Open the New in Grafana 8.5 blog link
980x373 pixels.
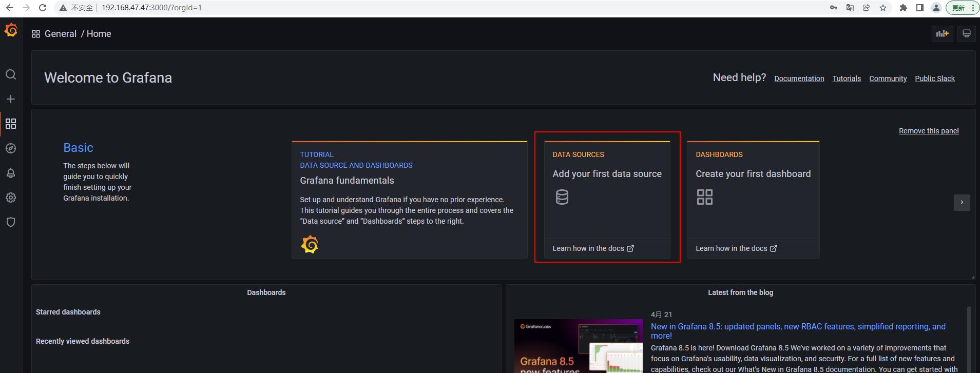click(x=798, y=331)
